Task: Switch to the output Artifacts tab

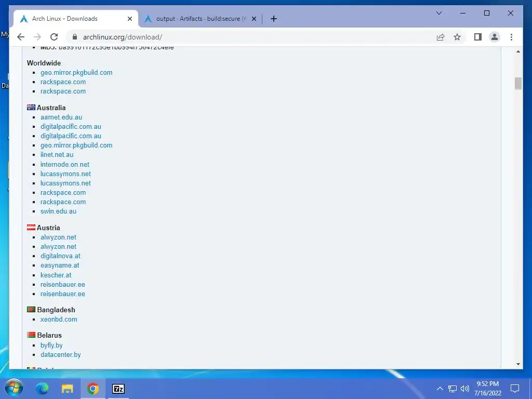Action: pyautogui.click(x=200, y=19)
